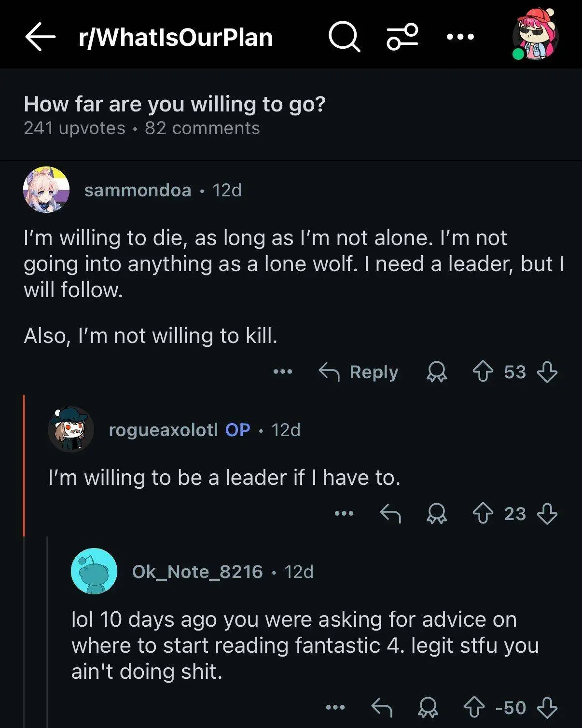Open more options on sammondoa's comment

tap(283, 372)
